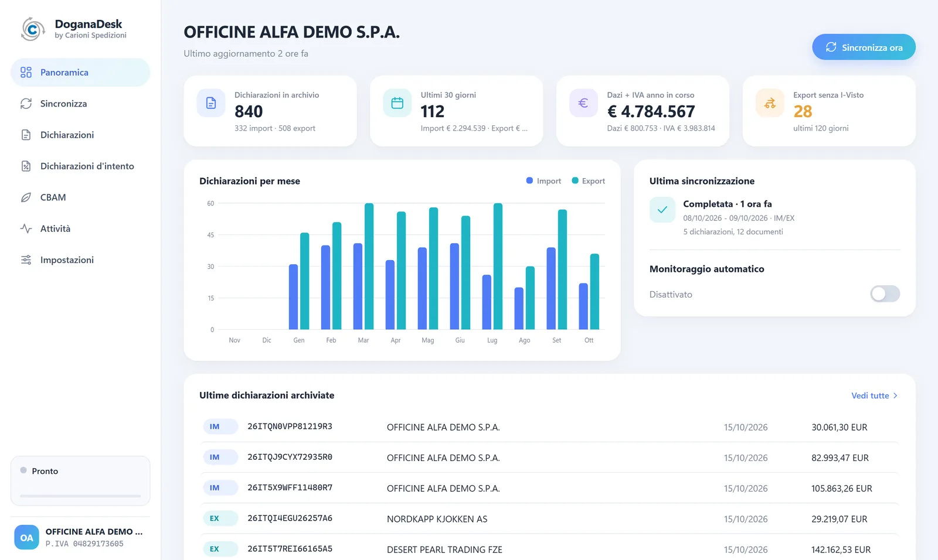Click the teal Export bar for Lug

pyautogui.click(x=498, y=267)
